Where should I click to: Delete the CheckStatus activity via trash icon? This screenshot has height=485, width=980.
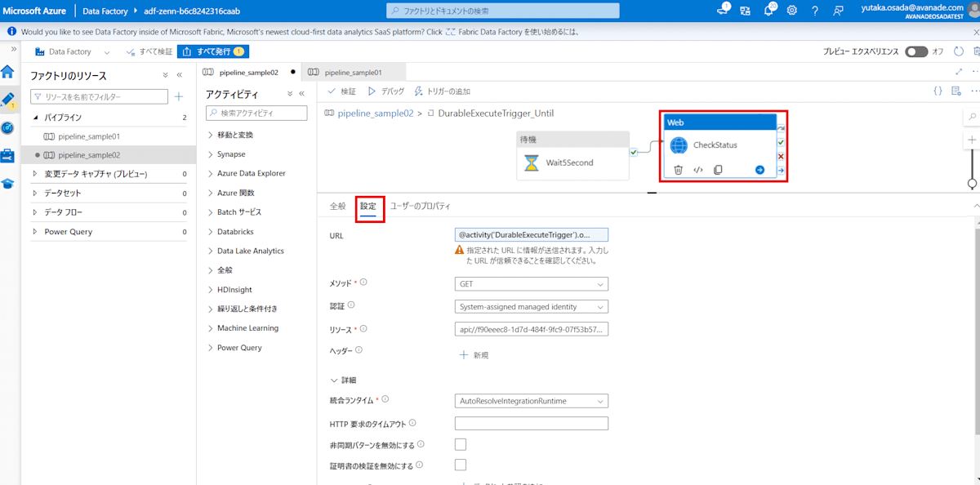(678, 170)
